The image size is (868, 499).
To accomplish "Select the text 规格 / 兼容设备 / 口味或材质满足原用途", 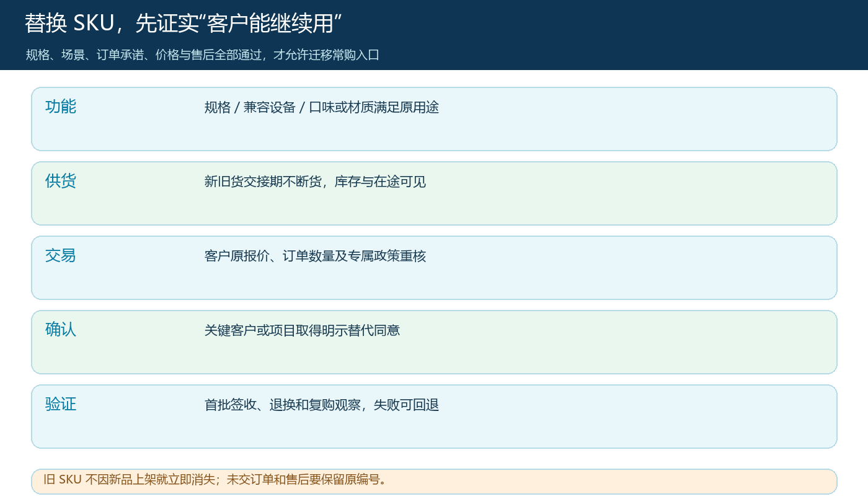I will point(322,107).
